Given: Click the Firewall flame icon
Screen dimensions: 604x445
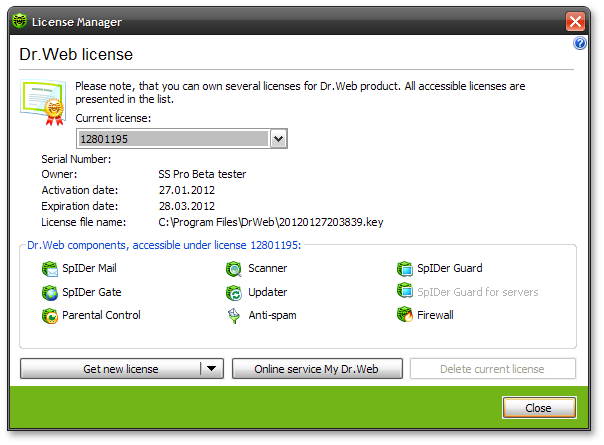Looking at the screenshot, I should tap(405, 314).
